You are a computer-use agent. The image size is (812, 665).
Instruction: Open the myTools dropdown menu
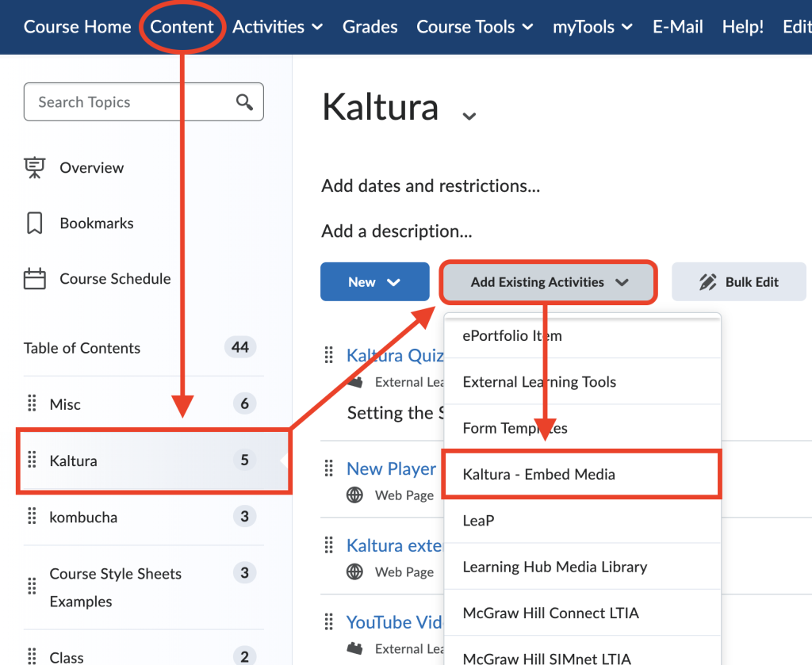(x=592, y=27)
